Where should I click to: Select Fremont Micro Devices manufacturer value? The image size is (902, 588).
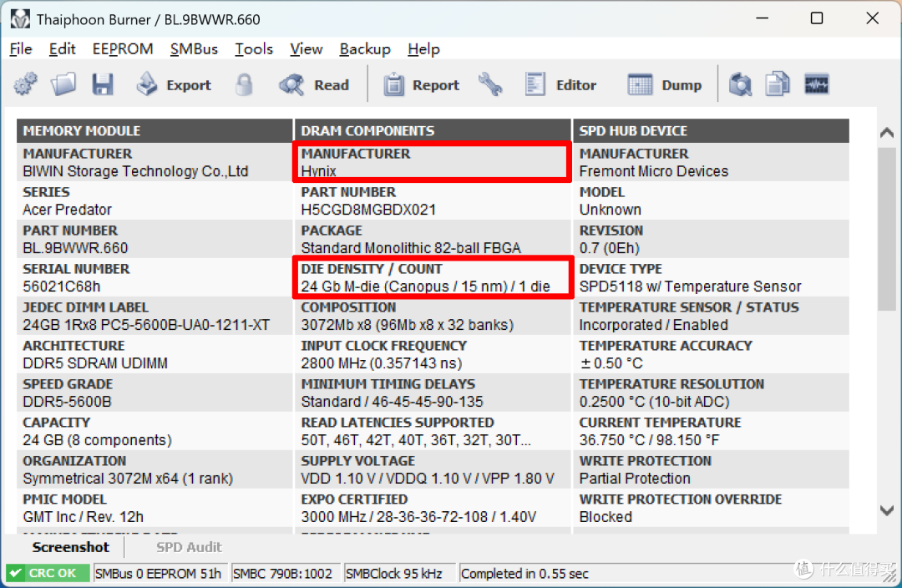coord(653,171)
